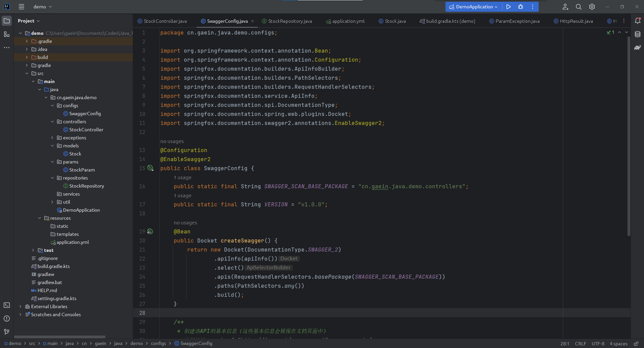Open Search Everywhere magnifier
Screen dimensions: 644x348
579,7
